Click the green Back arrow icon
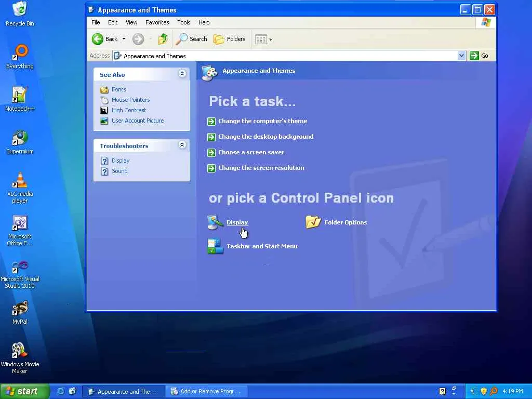This screenshot has width=532, height=399. (97, 39)
